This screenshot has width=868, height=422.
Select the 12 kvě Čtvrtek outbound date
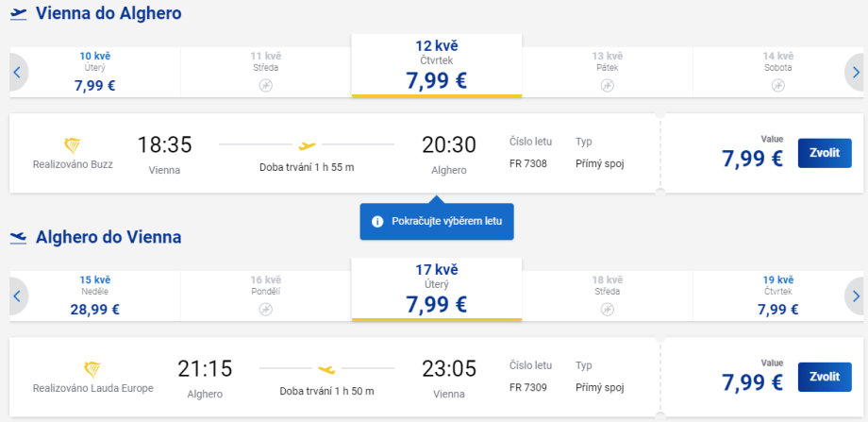[436, 66]
